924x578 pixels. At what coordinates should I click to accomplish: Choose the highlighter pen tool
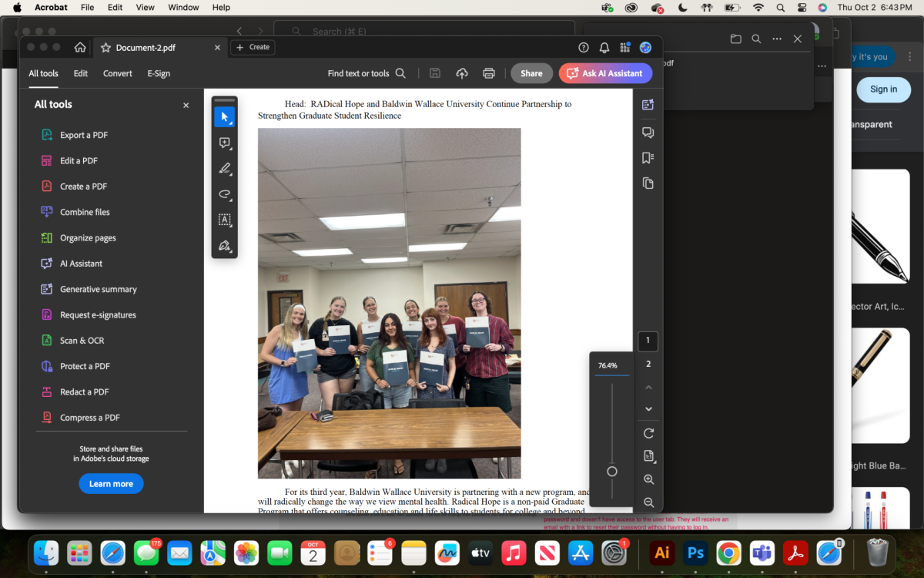(224, 168)
